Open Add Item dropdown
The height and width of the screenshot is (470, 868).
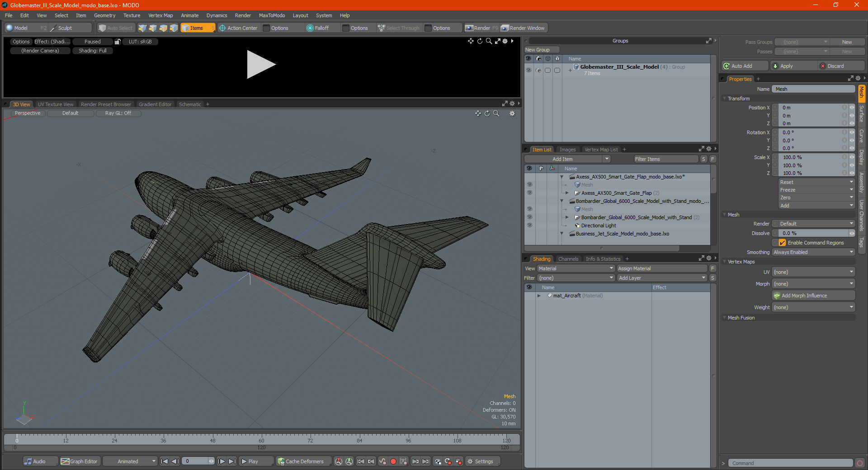(568, 159)
